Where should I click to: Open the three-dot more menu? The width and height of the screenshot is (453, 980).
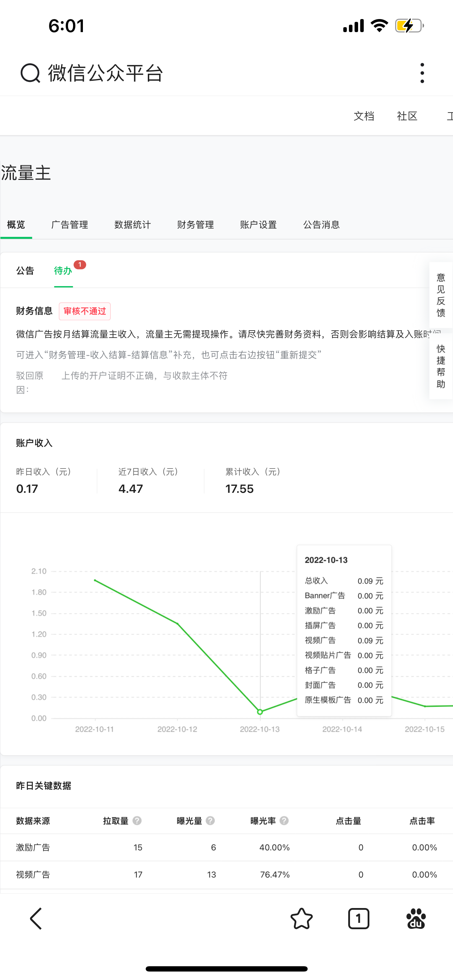pos(422,73)
